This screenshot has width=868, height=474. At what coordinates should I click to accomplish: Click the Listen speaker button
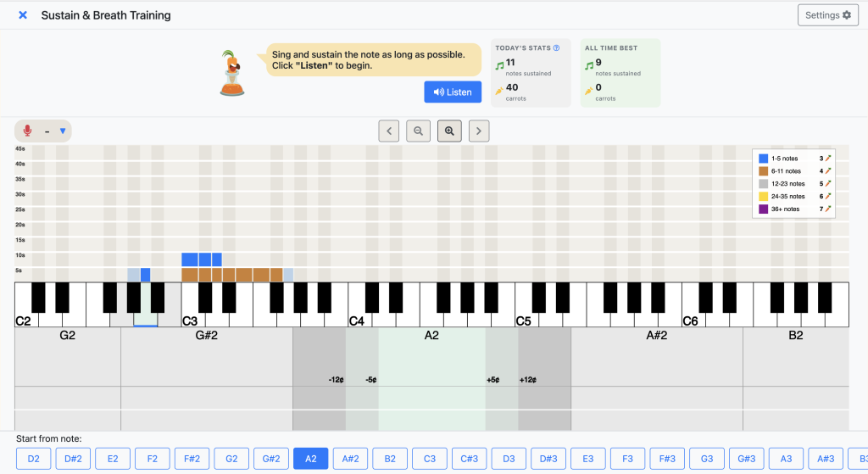(x=453, y=92)
